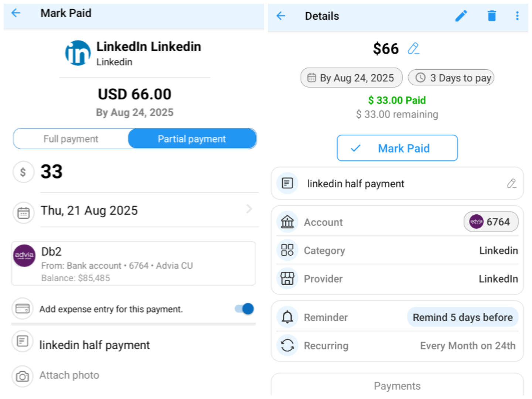Toggle Add expense entry switch off
Image resolution: width=532 pixels, height=399 pixels.
pos(245,309)
